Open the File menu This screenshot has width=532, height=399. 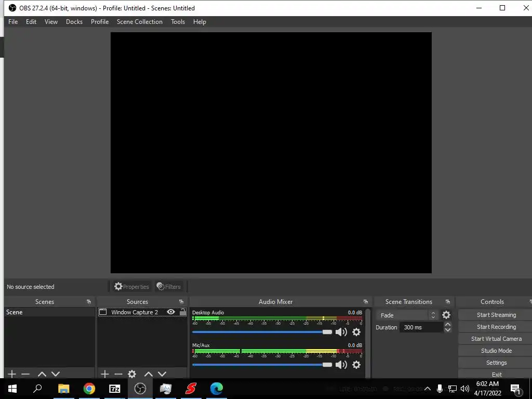pos(13,22)
